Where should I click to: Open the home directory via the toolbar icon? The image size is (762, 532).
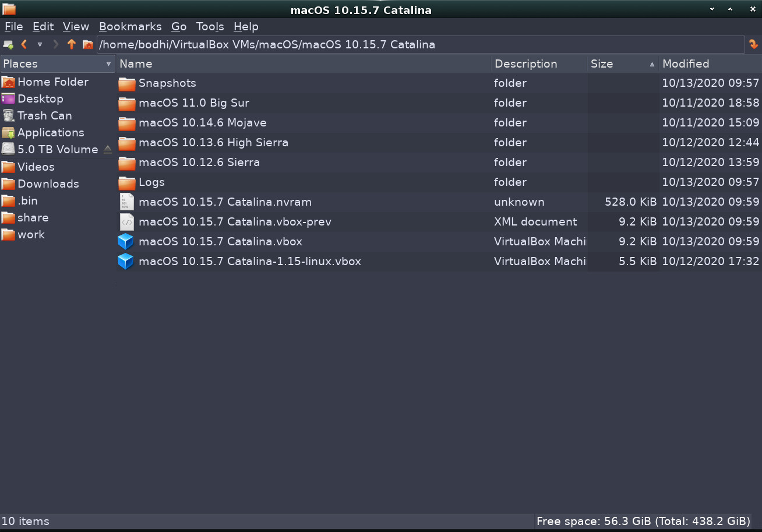pyautogui.click(x=88, y=44)
